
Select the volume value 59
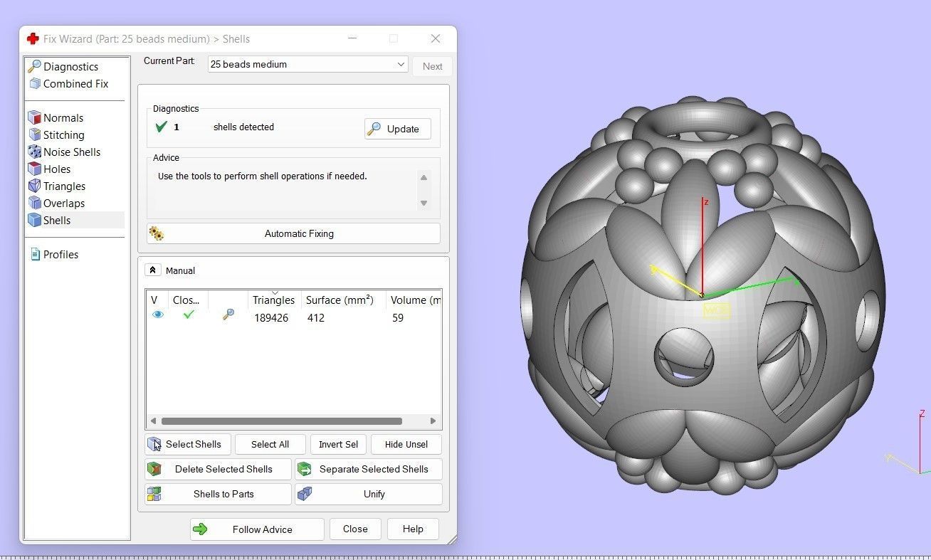click(x=398, y=318)
